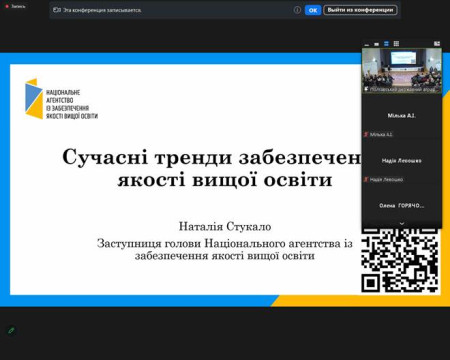The width and height of the screenshot is (450, 360).
Task: Select the 'Мілька А.І.' participant tile
Action: 402,116
